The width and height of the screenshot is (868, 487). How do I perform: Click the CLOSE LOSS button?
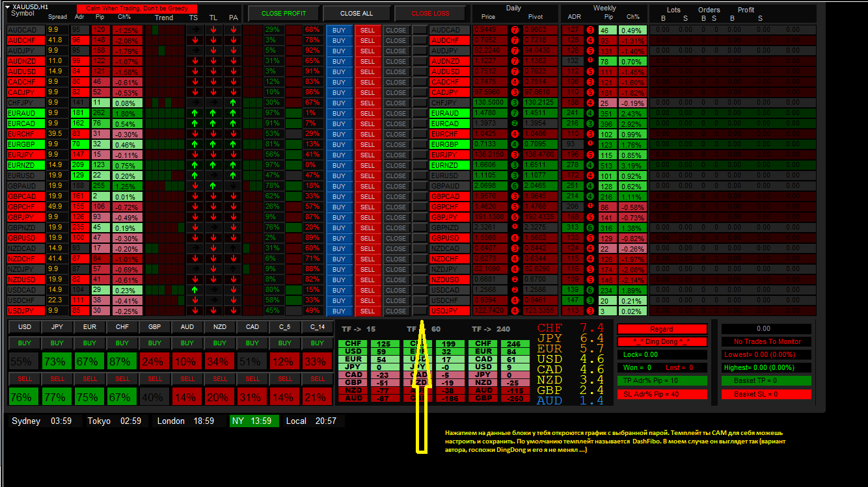[x=431, y=13]
